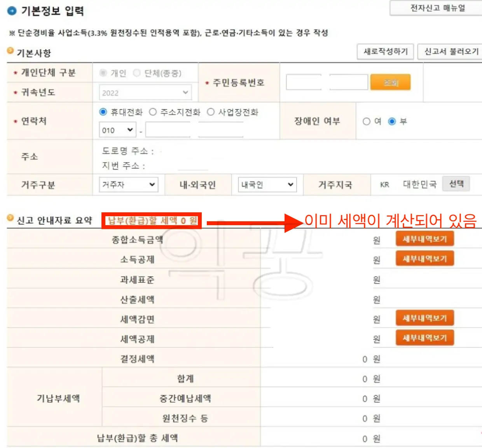The width and height of the screenshot is (482, 448).
Task: Select 휴대전화 as contact type
Action: point(102,112)
